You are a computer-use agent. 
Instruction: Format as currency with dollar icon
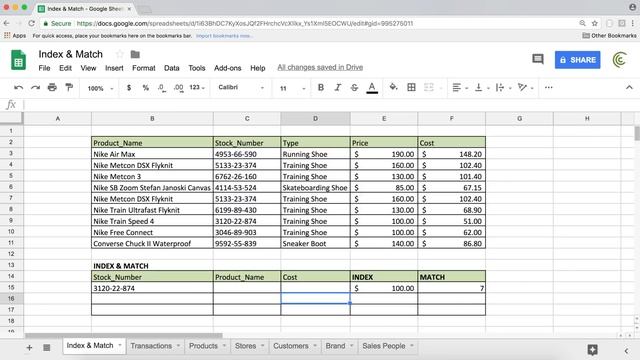point(129,88)
